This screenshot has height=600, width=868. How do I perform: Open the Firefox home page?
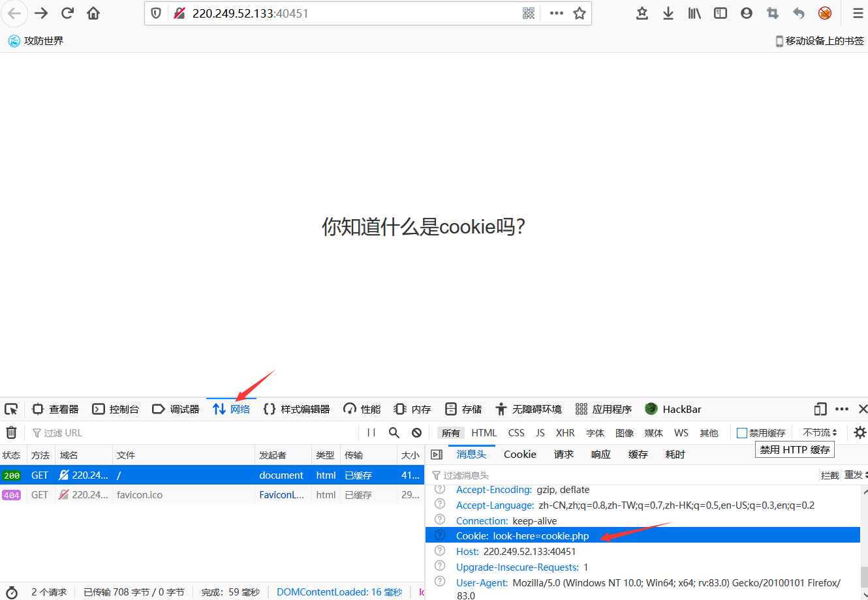pos(93,13)
